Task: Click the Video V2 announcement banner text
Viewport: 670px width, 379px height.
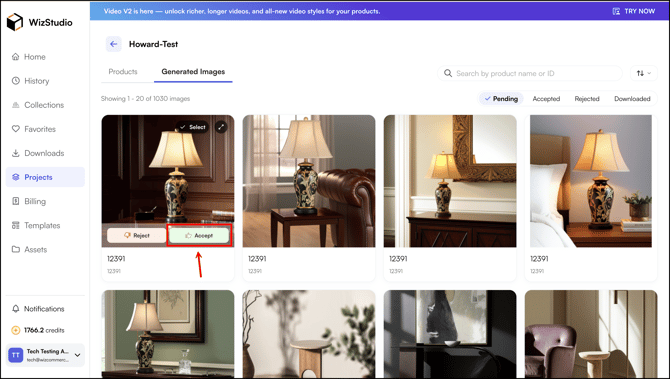Action: pyautogui.click(x=242, y=12)
